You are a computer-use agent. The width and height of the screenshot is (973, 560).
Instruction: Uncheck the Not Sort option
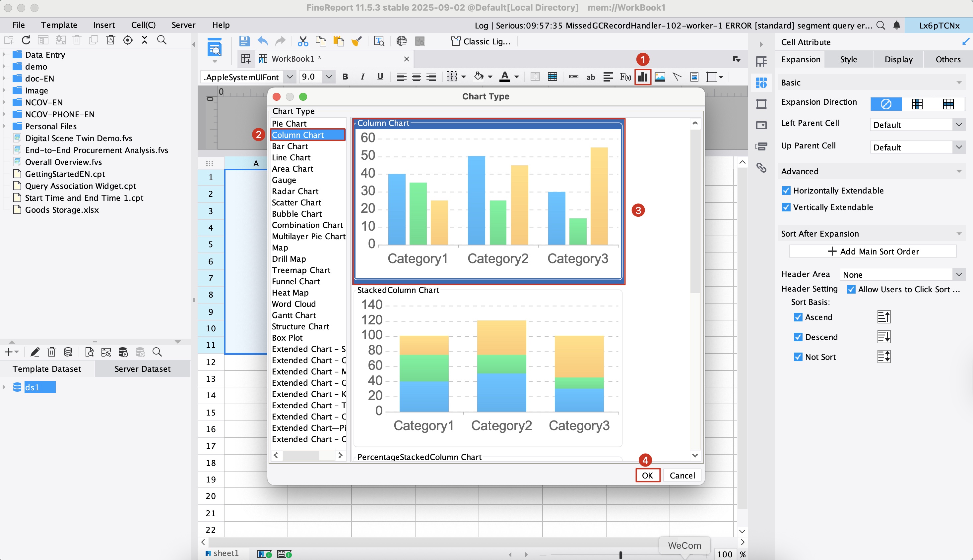[798, 357]
